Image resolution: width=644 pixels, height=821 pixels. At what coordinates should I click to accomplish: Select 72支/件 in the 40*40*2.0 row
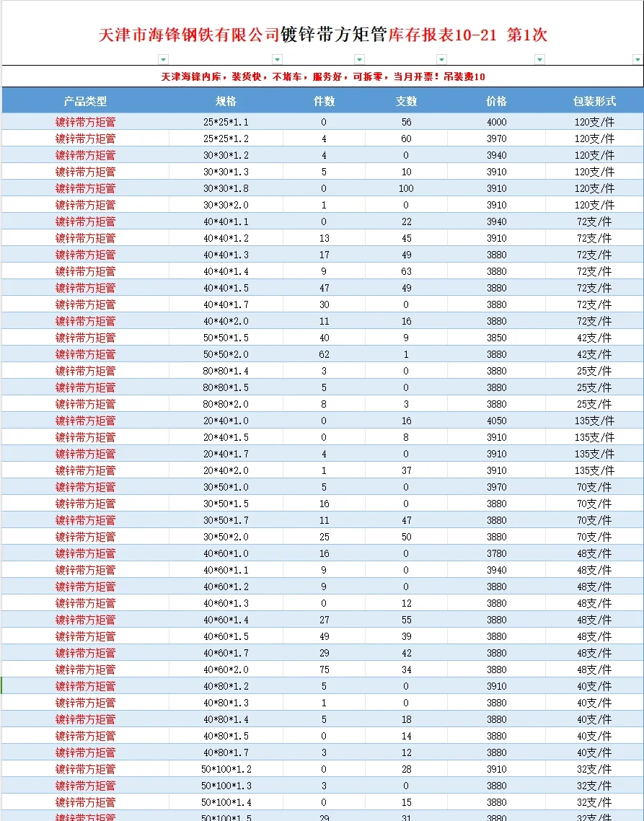point(594,321)
